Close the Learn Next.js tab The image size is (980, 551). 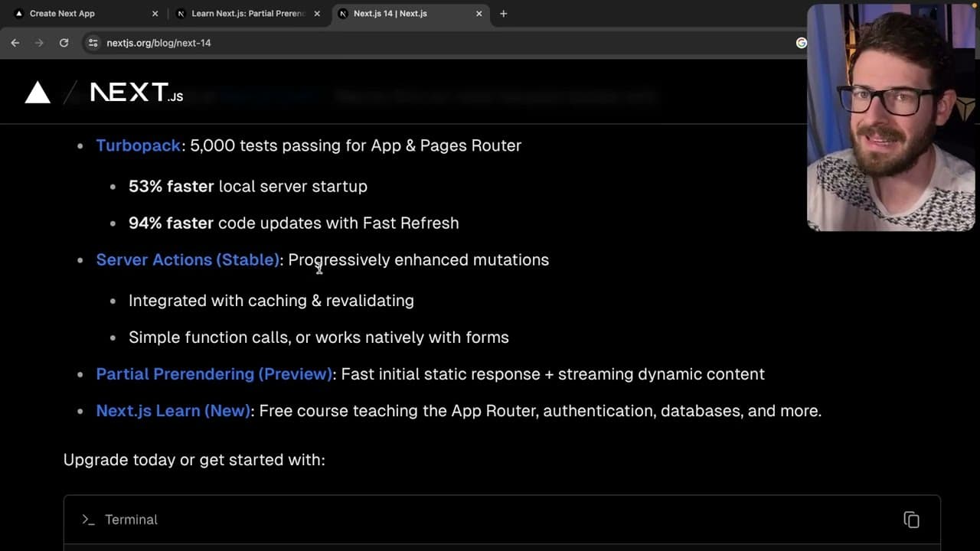(x=317, y=14)
